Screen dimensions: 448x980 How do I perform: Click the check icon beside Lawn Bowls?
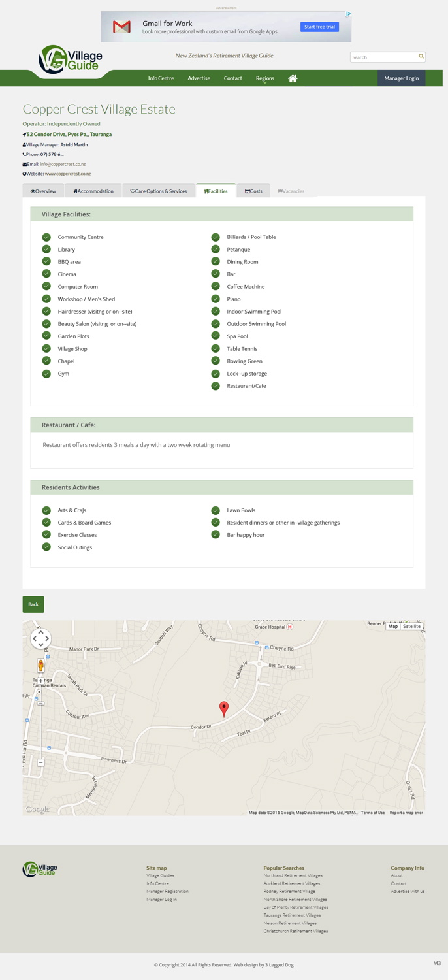coord(216,510)
